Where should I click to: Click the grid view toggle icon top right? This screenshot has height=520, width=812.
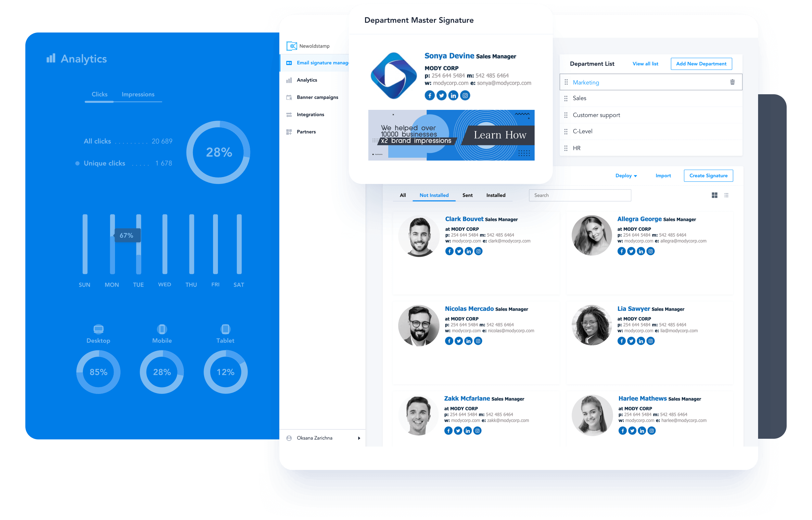pos(715,195)
